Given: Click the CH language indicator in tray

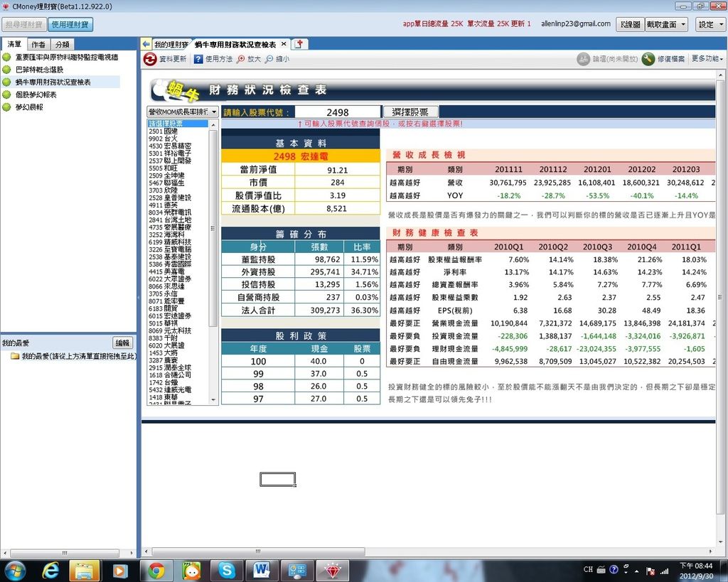Looking at the screenshot, I should click(x=588, y=569).
